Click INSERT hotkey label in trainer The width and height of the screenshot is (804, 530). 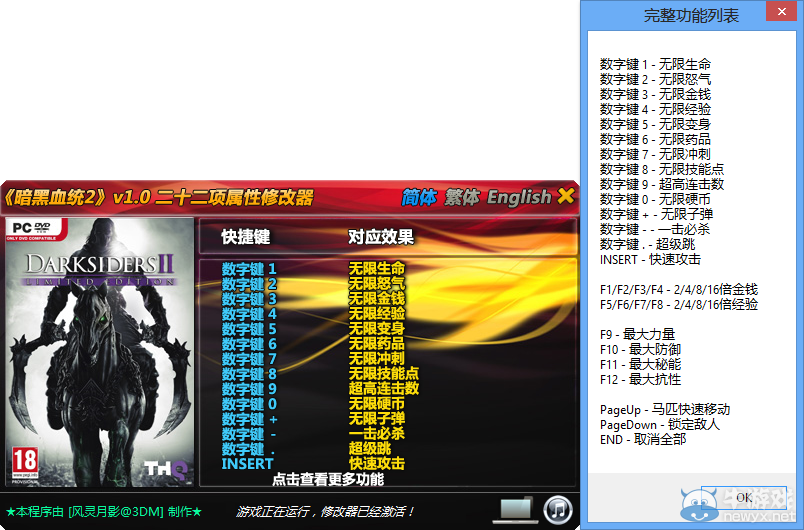coord(247,463)
